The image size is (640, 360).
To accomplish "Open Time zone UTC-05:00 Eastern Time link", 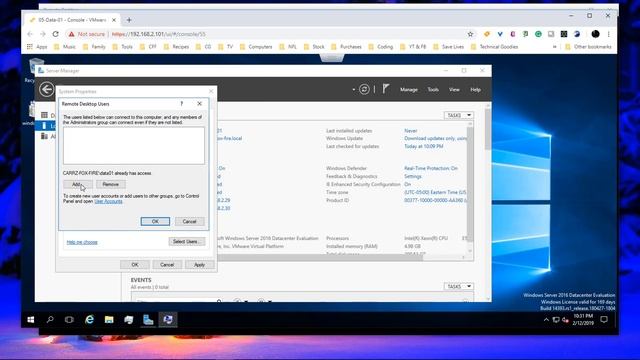I will tap(435, 192).
